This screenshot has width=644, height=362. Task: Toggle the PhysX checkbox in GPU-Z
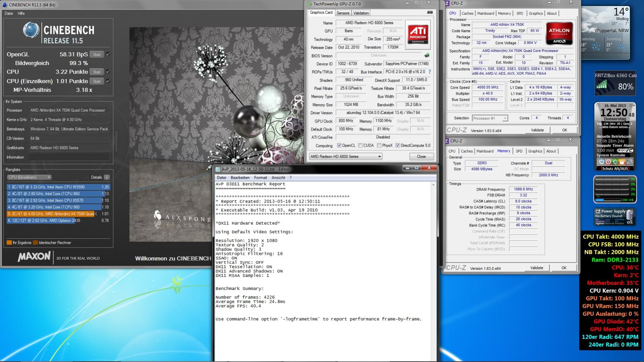[379, 146]
